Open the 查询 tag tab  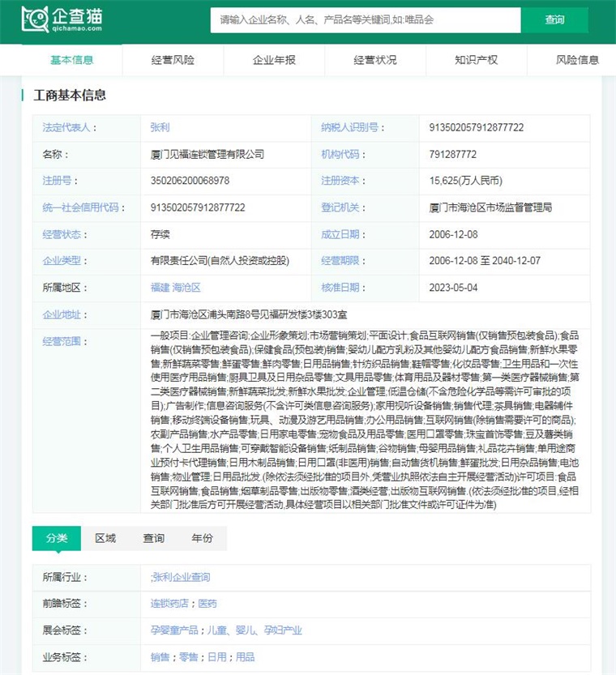click(x=154, y=538)
